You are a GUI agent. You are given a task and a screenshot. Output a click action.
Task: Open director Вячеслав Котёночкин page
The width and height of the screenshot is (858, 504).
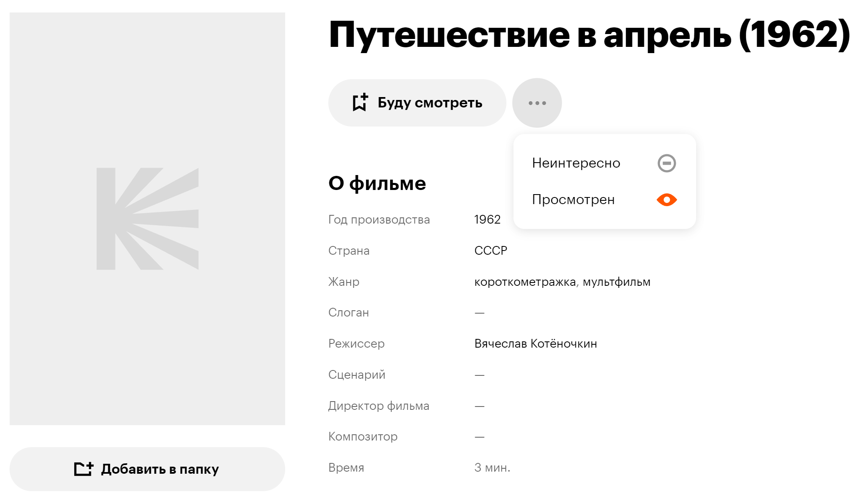(x=535, y=344)
